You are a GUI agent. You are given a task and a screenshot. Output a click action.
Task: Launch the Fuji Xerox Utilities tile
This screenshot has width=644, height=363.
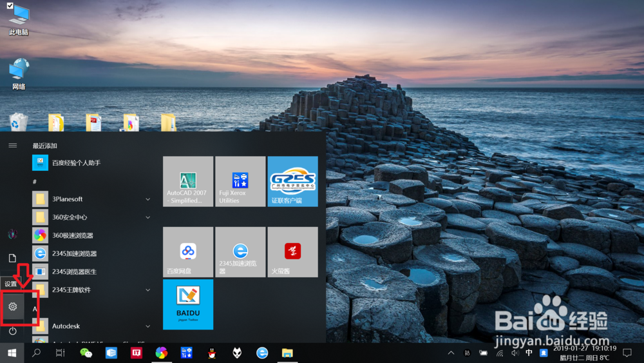coord(240,181)
